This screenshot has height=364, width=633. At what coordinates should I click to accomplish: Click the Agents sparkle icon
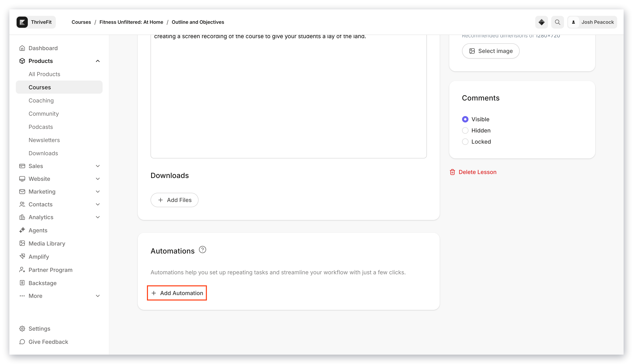coord(22,230)
